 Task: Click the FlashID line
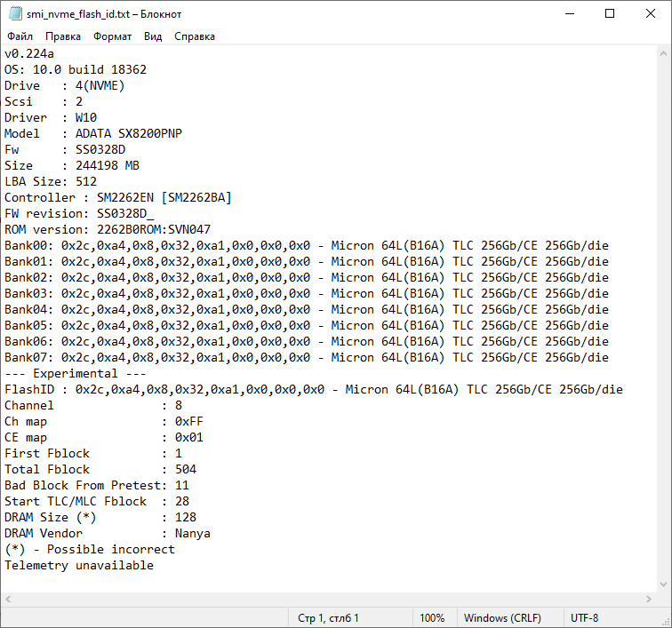tap(314, 389)
